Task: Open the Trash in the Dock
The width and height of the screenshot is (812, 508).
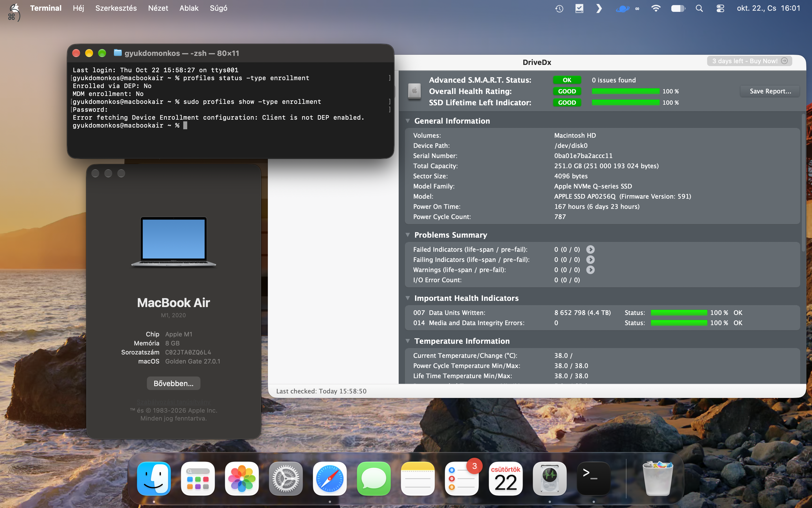Action: tap(658, 478)
